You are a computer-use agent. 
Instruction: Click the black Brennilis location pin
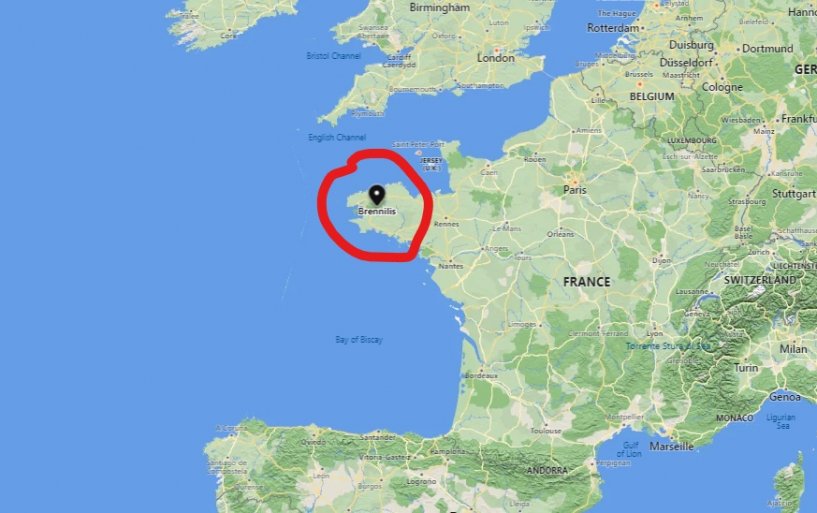tap(377, 195)
